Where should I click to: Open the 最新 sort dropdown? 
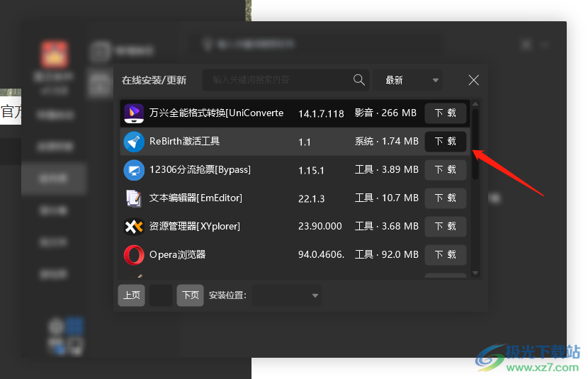tap(407, 80)
